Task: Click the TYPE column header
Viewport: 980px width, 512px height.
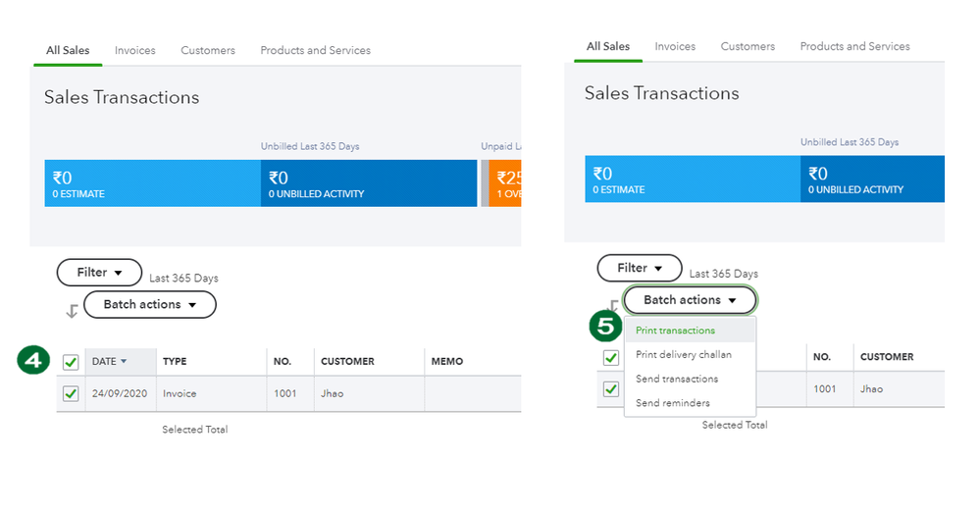Action: [x=175, y=362]
